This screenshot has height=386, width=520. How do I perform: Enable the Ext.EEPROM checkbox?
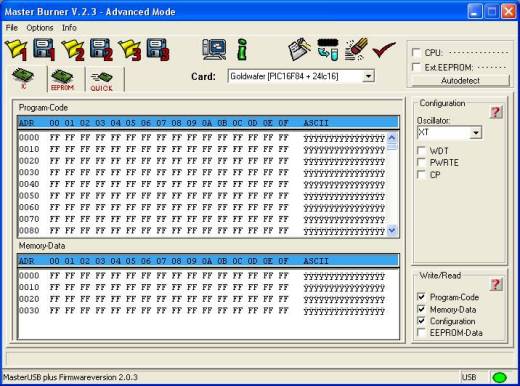(416, 67)
